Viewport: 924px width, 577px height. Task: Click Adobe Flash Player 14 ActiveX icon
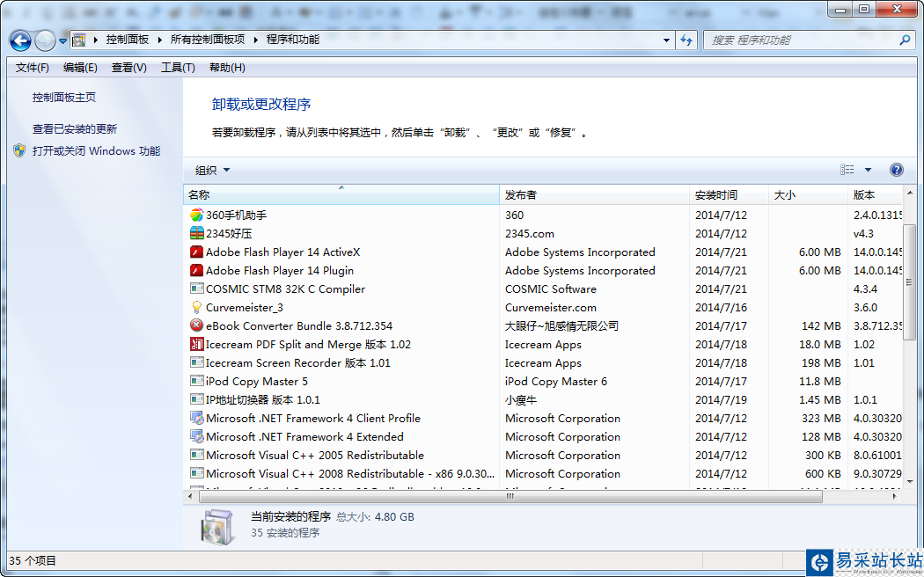(x=197, y=252)
